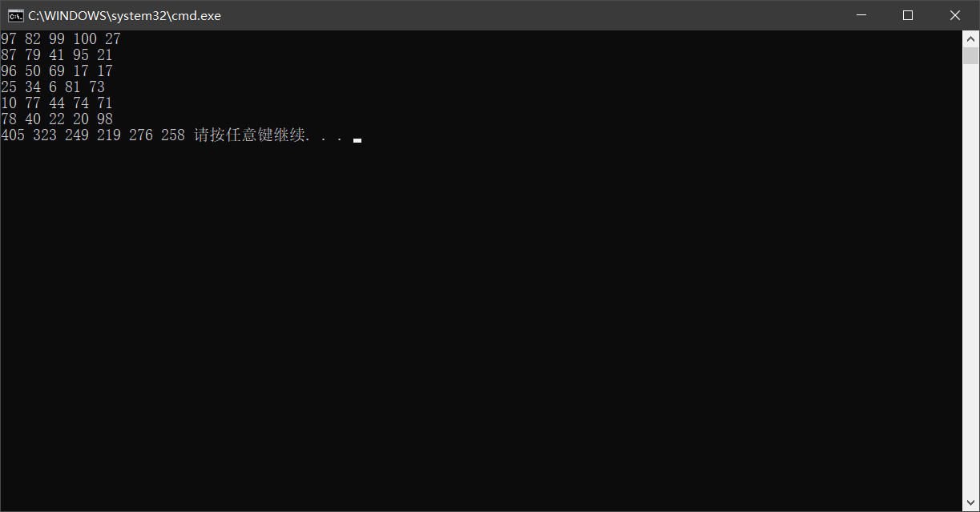The image size is (980, 512).
Task: Open the cmd.exe system menu icon
Action: click(x=15, y=15)
